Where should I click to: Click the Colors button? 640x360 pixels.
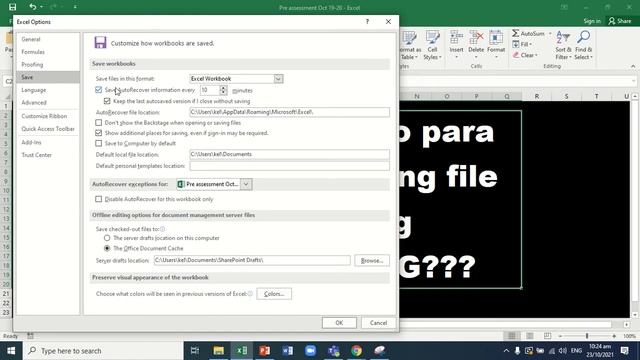click(x=274, y=294)
